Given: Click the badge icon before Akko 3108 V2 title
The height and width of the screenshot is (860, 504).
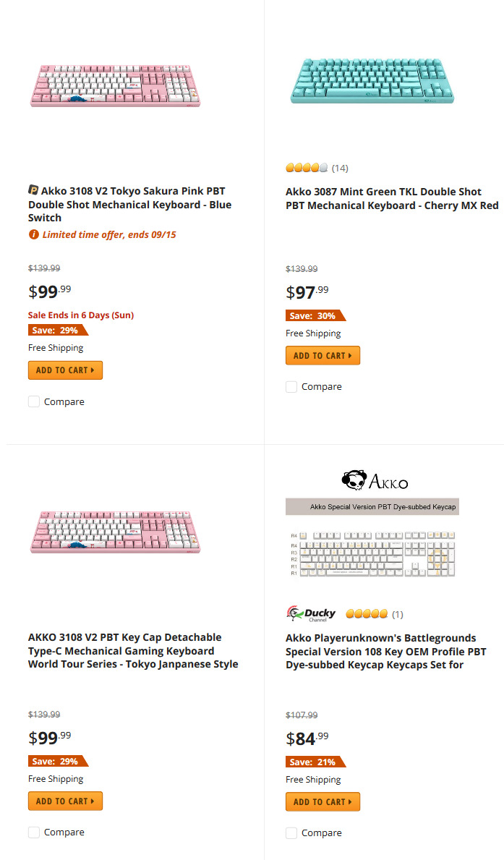Looking at the screenshot, I should 33,190.
